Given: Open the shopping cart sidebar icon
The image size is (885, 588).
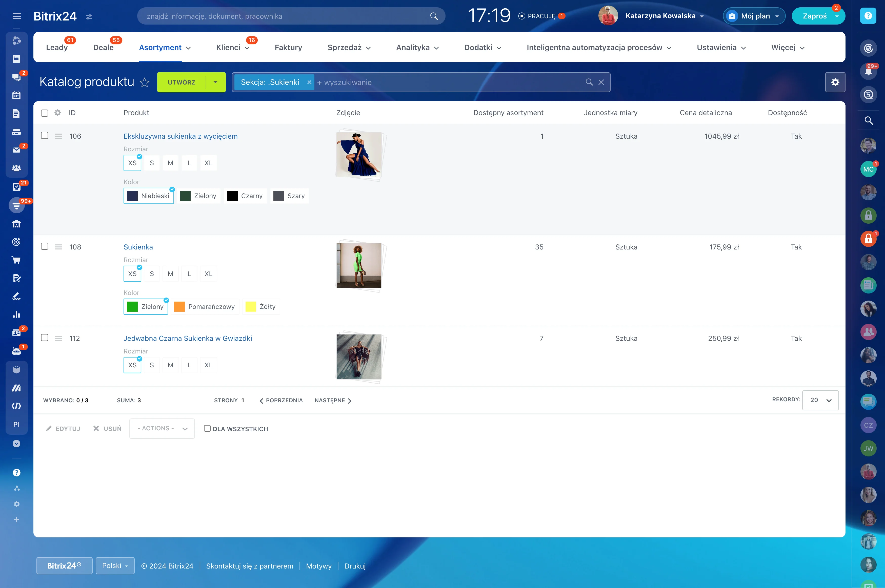Looking at the screenshot, I should click(x=16, y=260).
